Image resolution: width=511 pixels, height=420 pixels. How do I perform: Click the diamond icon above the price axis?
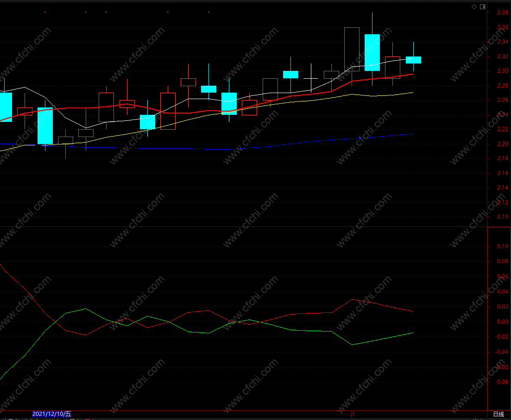pyautogui.click(x=474, y=7)
